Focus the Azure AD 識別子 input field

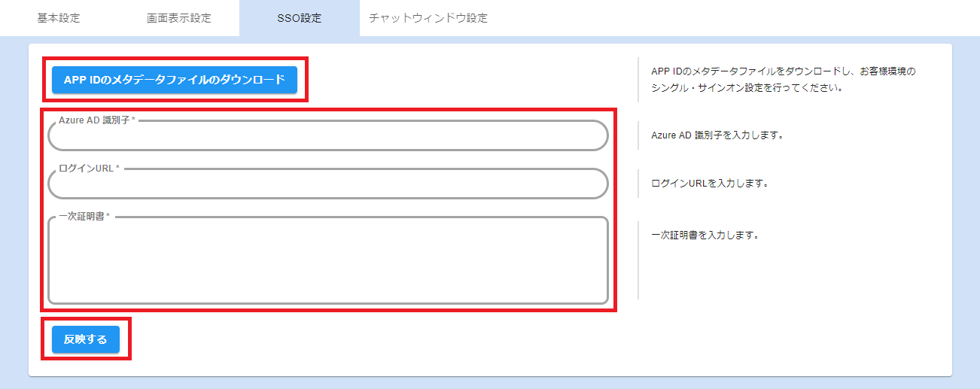point(327,137)
